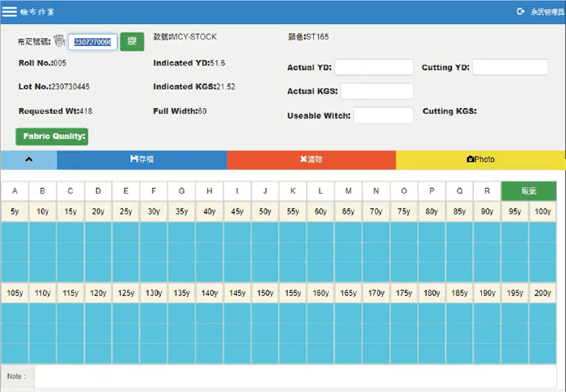The height and width of the screenshot is (392, 566).
Task: Click the 顏色 ST165 text
Action: coord(309,37)
